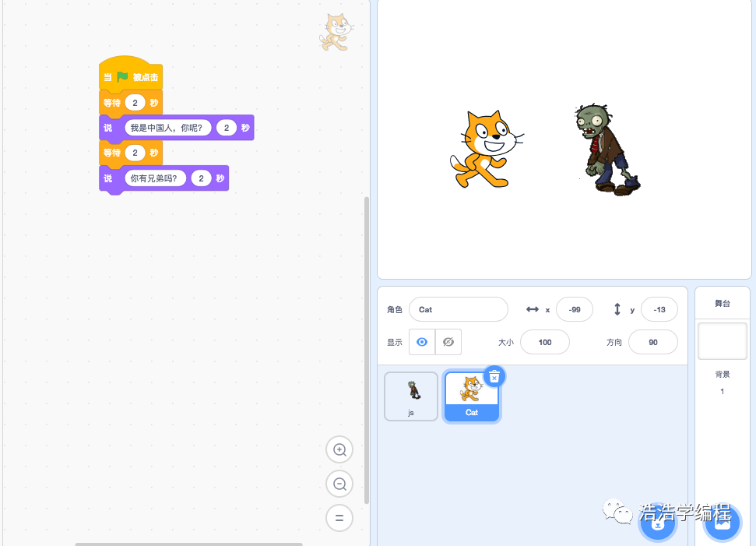Click seconds value in 我是中国人 say block
The image size is (756, 546).
pos(226,128)
